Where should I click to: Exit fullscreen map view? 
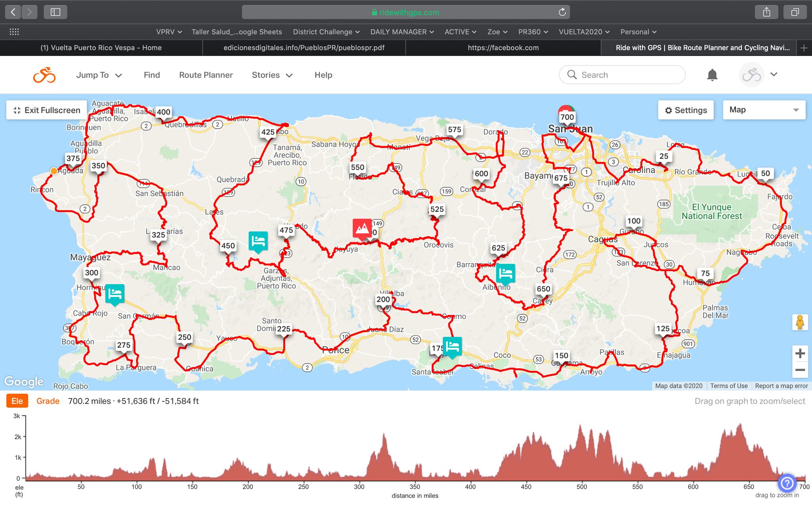46,110
